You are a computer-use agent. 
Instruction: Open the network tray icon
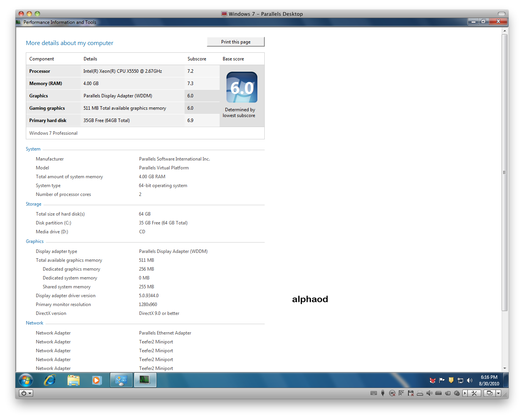pos(460,380)
